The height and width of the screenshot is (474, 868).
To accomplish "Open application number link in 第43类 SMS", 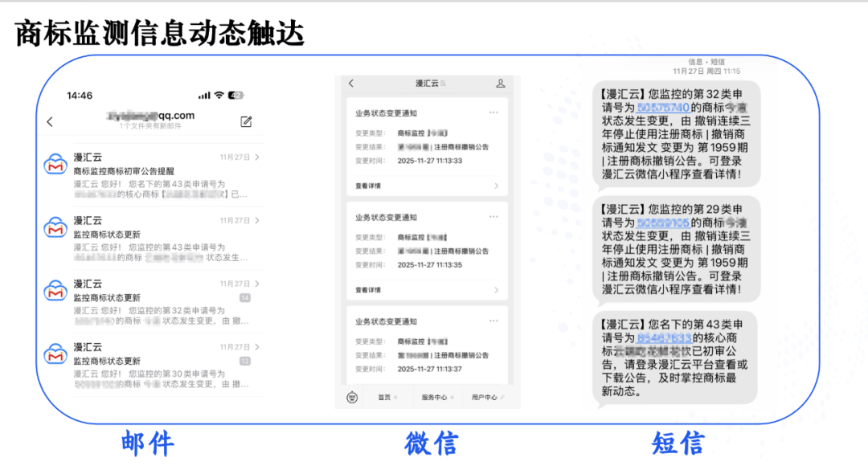I will 664,337.
